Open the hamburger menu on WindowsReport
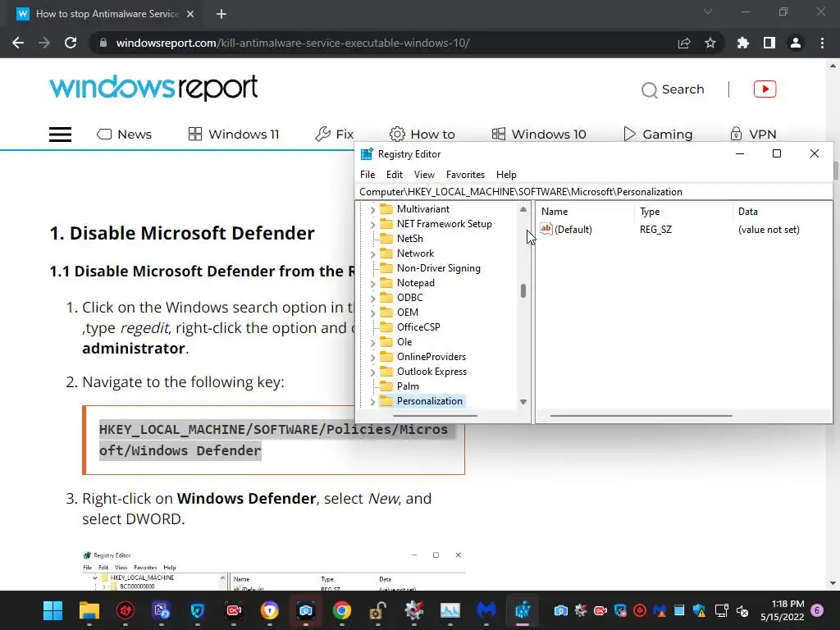This screenshot has width=840, height=630. pyautogui.click(x=60, y=135)
